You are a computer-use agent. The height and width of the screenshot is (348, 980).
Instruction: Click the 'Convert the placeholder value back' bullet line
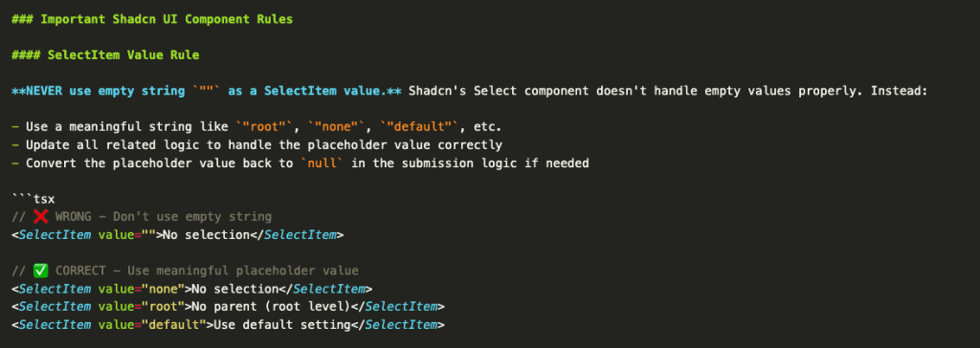point(300,163)
